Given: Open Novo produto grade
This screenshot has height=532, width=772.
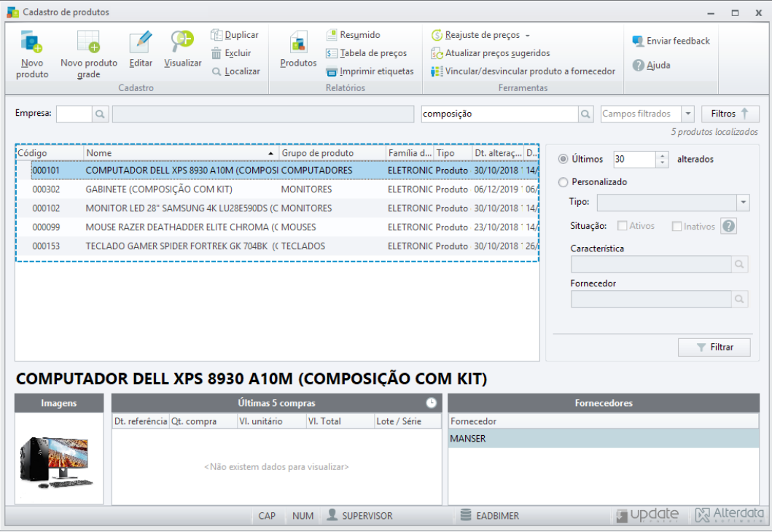Looking at the screenshot, I should [x=89, y=54].
